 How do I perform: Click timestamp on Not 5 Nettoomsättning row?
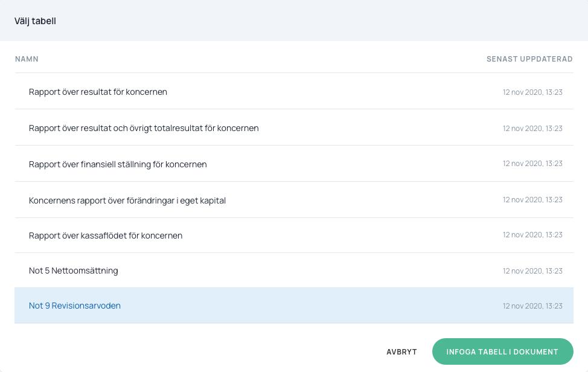pyautogui.click(x=532, y=271)
